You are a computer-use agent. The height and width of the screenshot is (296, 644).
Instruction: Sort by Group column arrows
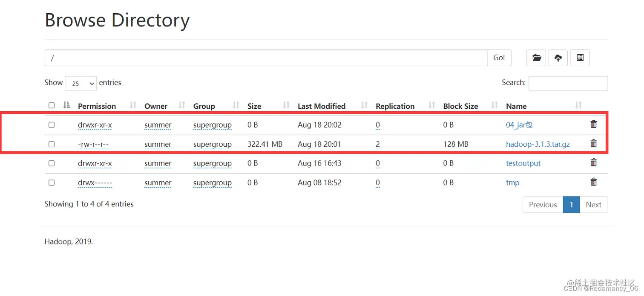coord(236,105)
